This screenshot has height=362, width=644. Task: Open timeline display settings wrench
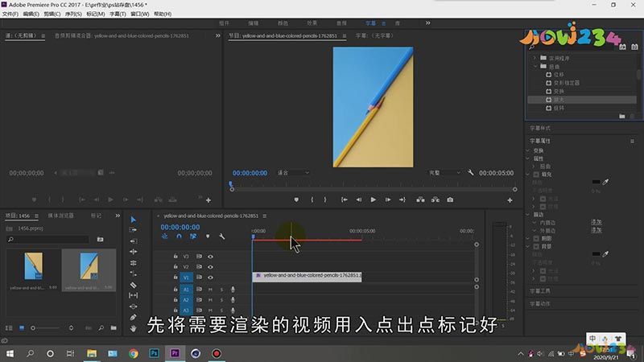222,237
